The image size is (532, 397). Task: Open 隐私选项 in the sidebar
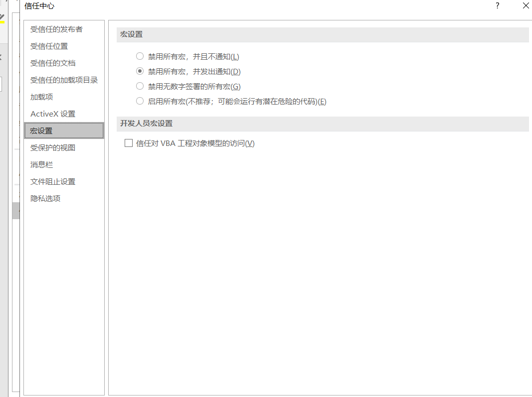click(45, 199)
